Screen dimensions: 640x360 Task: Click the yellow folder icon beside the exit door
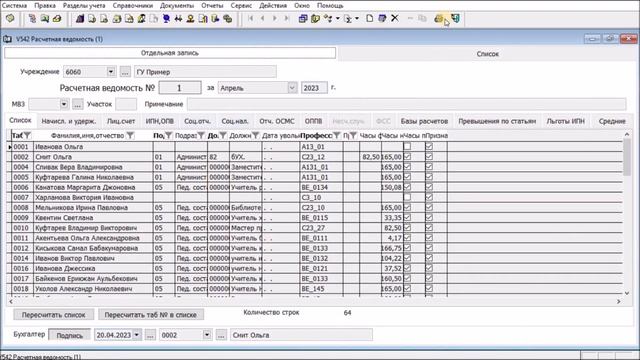[439, 18]
